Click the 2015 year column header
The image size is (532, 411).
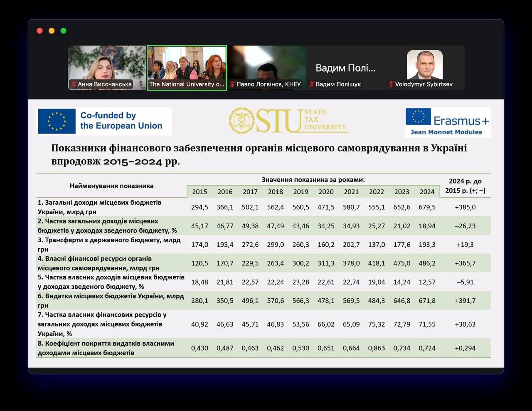(x=199, y=192)
